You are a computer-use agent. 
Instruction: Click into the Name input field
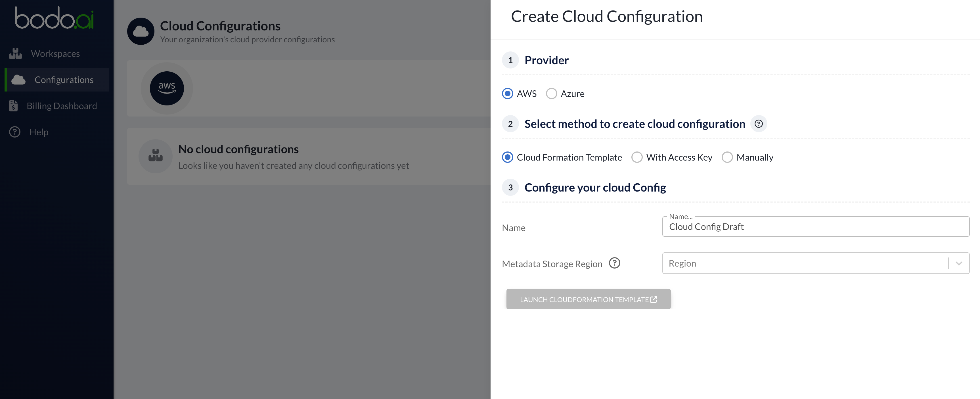point(816,227)
